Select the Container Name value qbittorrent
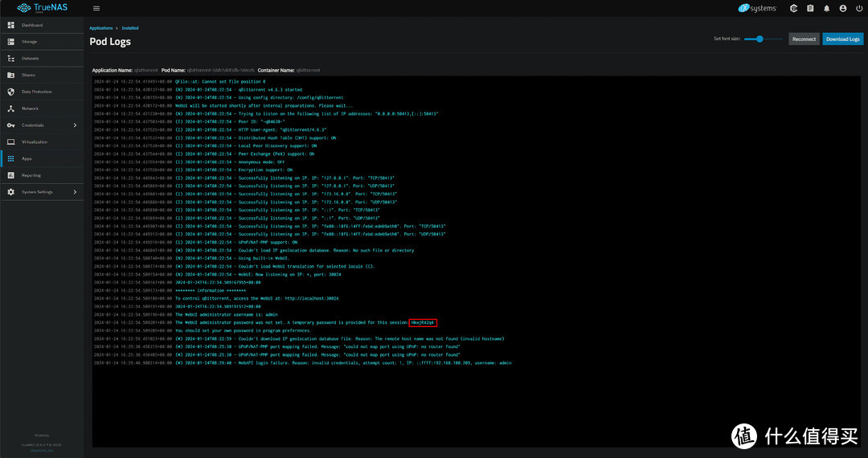Image resolution: width=868 pixels, height=458 pixels. pos(309,70)
